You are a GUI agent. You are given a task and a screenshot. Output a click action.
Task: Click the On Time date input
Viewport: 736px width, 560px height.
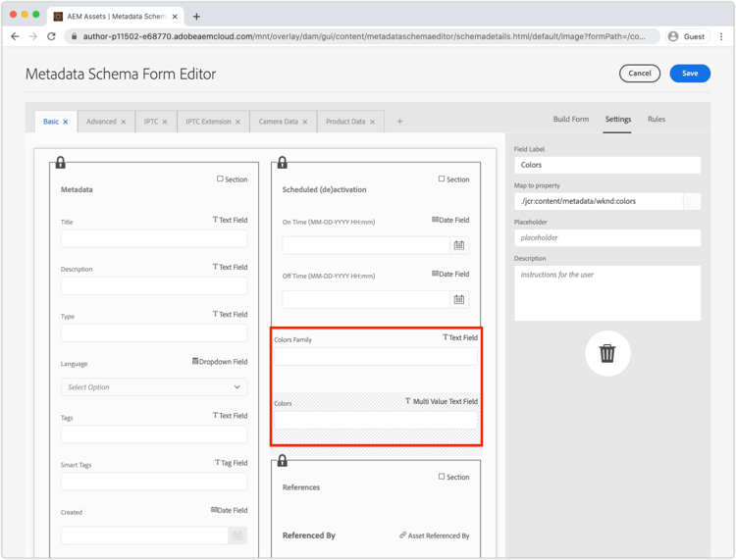point(366,245)
